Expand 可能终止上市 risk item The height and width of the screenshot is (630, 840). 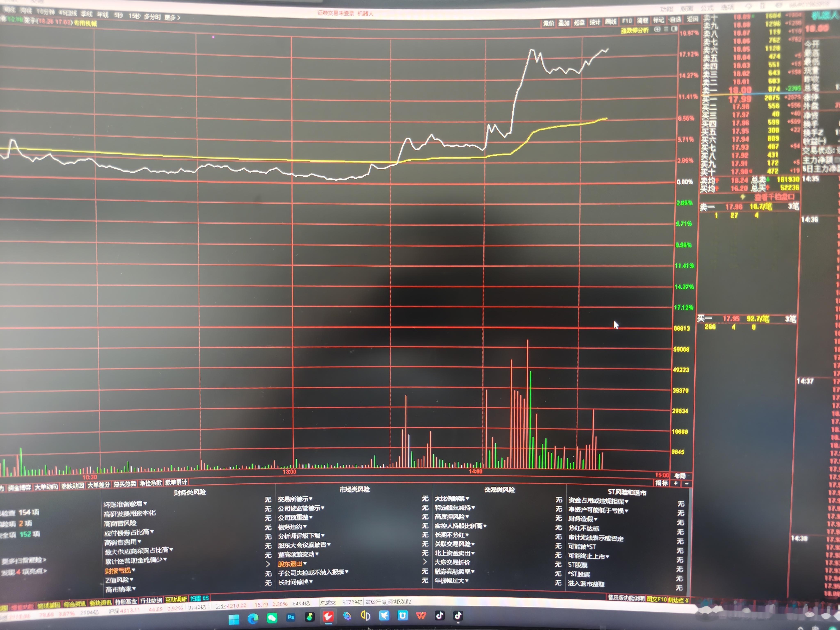(589, 556)
